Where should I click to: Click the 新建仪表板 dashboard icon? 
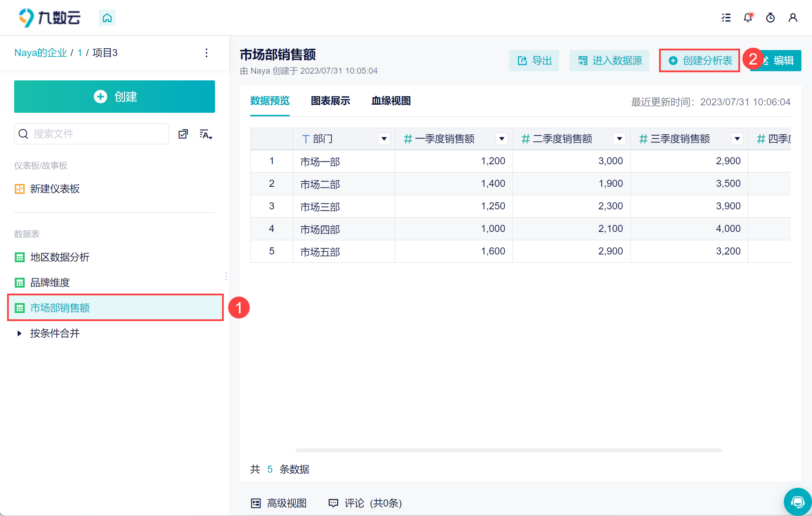pyautogui.click(x=20, y=189)
